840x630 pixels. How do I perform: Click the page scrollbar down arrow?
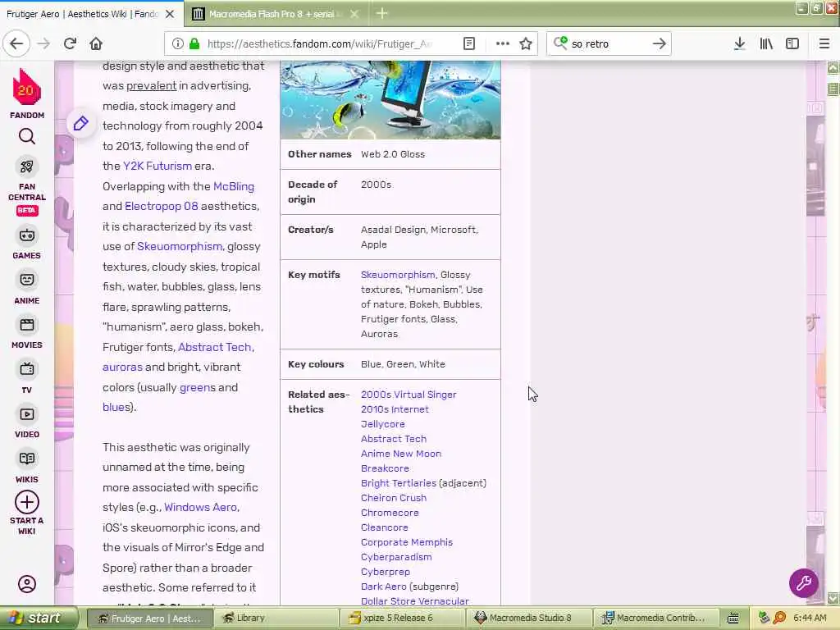(833, 598)
